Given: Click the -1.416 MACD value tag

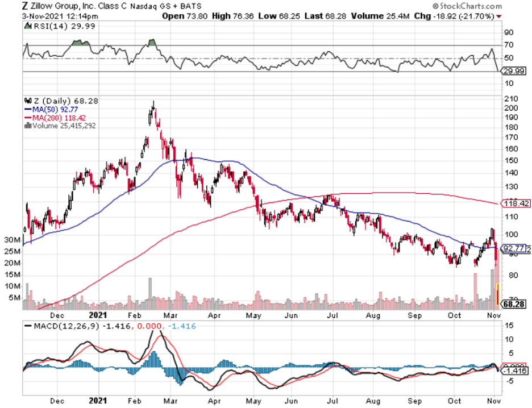Looking at the screenshot, I should (514, 370).
